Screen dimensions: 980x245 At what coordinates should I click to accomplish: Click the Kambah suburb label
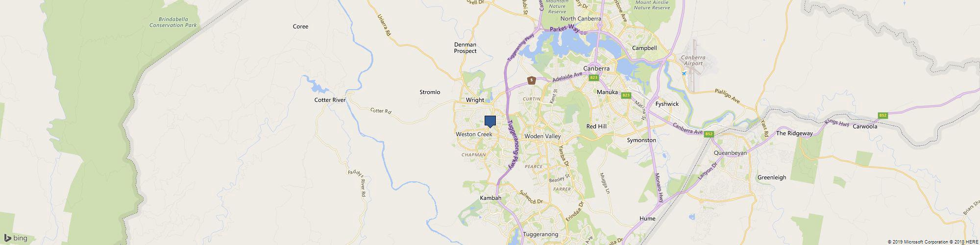click(490, 197)
